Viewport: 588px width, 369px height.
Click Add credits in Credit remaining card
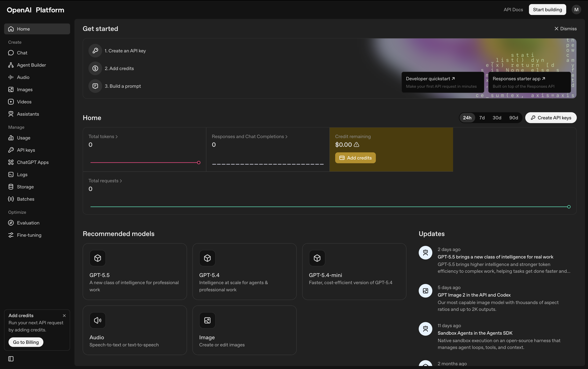click(x=355, y=158)
